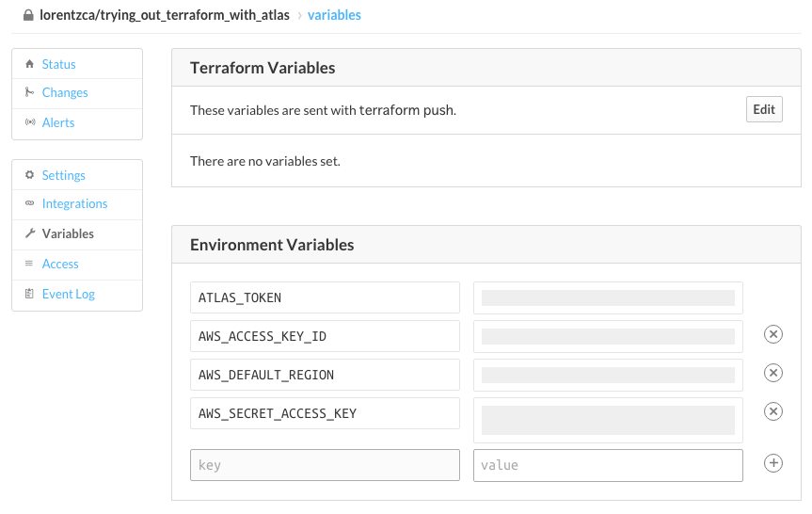Click the ATLAS_TOKEN key field

click(325, 297)
